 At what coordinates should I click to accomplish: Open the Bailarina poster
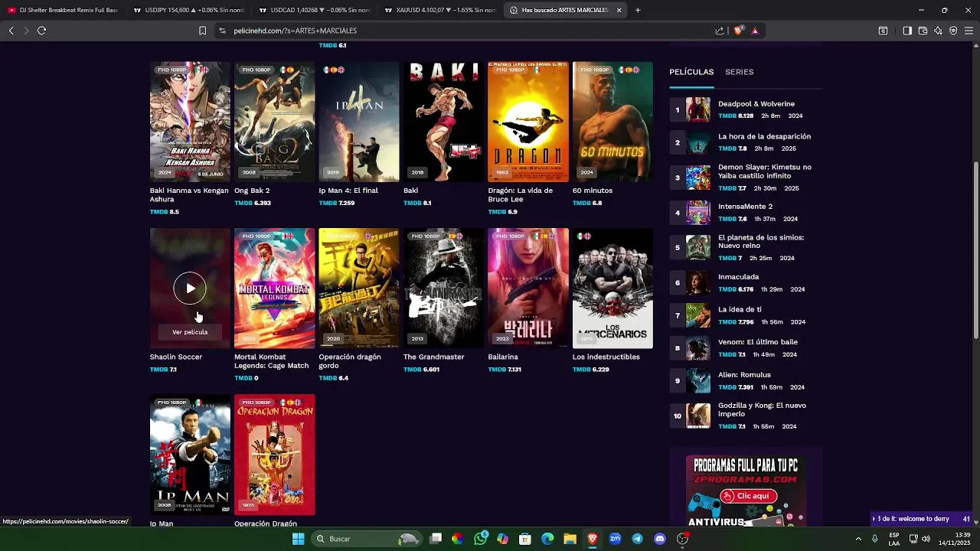click(x=528, y=288)
